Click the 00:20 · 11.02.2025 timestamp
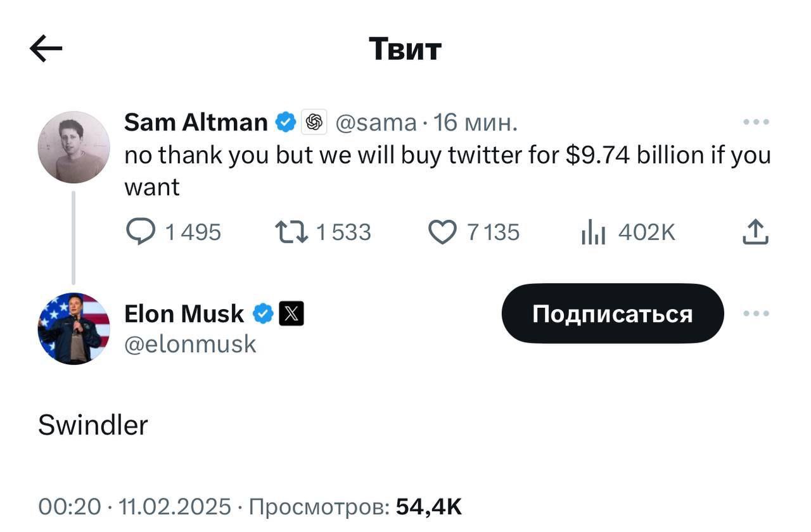The height and width of the screenshot is (532, 811). (134, 507)
